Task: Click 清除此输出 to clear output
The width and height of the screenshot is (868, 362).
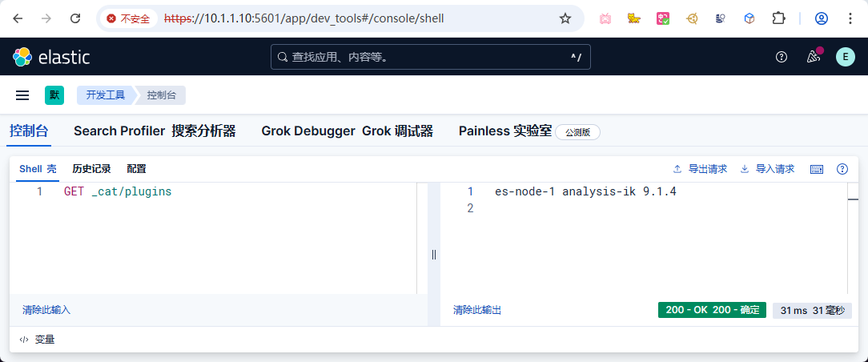Action: [x=477, y=310]
